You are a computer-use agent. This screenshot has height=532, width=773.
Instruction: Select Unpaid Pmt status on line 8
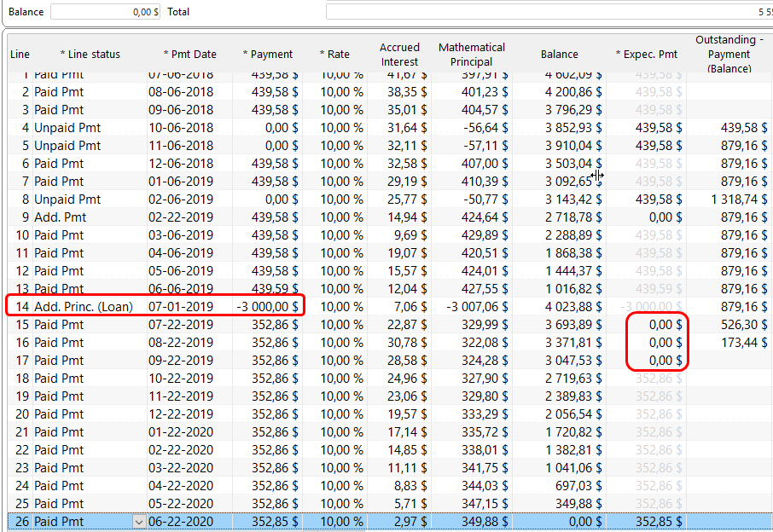[67, 199]
